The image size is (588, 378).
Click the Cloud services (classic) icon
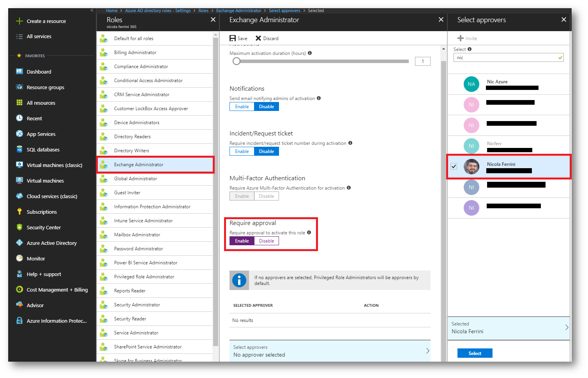coord(19,196)
